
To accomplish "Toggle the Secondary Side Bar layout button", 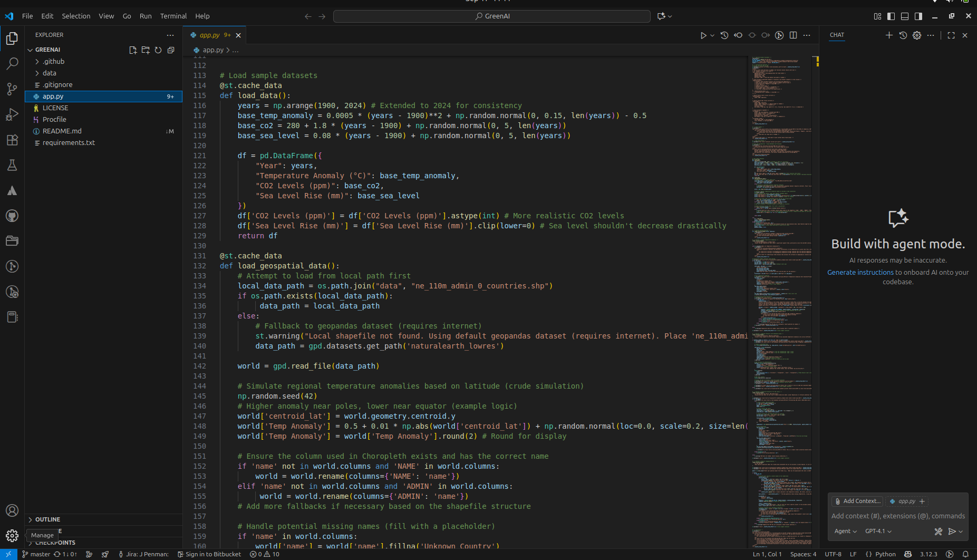I will coord(918,16).
